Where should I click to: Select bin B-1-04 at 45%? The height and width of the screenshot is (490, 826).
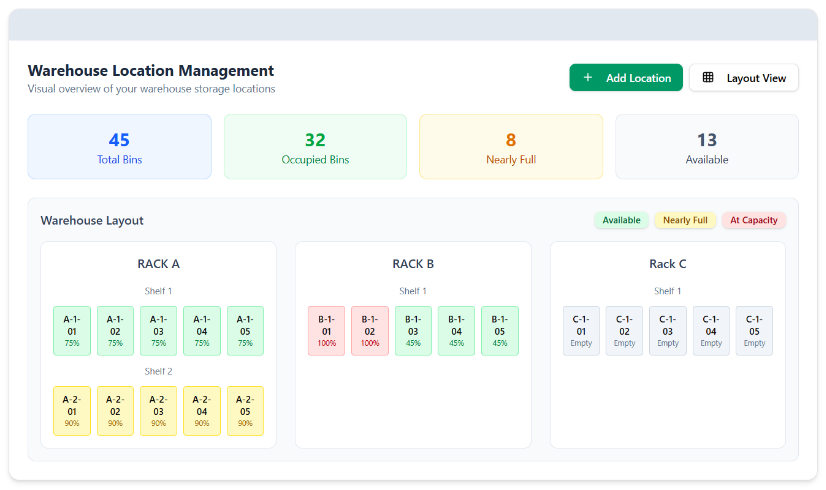[x=456, y=331]
